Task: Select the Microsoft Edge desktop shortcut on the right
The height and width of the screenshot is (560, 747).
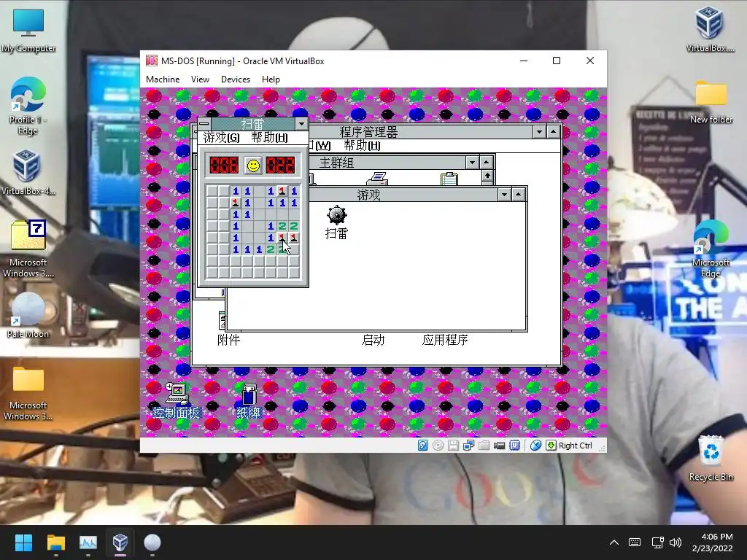Action: [x=711, y=249]
